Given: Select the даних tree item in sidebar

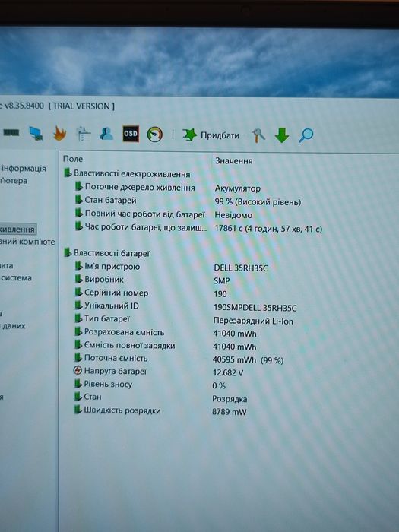Looking at the screenshot, I should click(x=14, y=326).
